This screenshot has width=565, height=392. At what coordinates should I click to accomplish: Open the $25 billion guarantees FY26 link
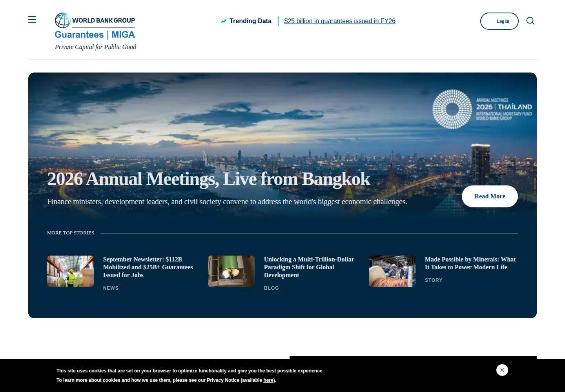340,21
